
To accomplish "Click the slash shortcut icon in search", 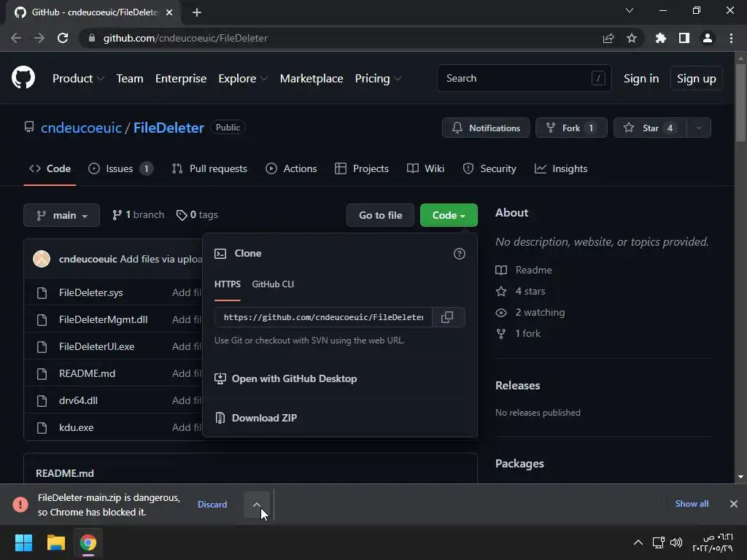I will [598, 78].
